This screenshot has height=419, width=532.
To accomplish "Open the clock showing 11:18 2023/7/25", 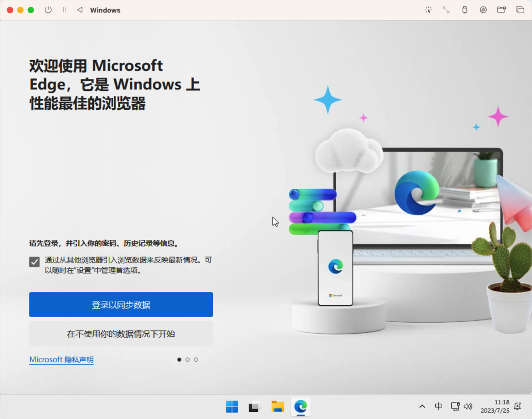I will coord(495,407).
